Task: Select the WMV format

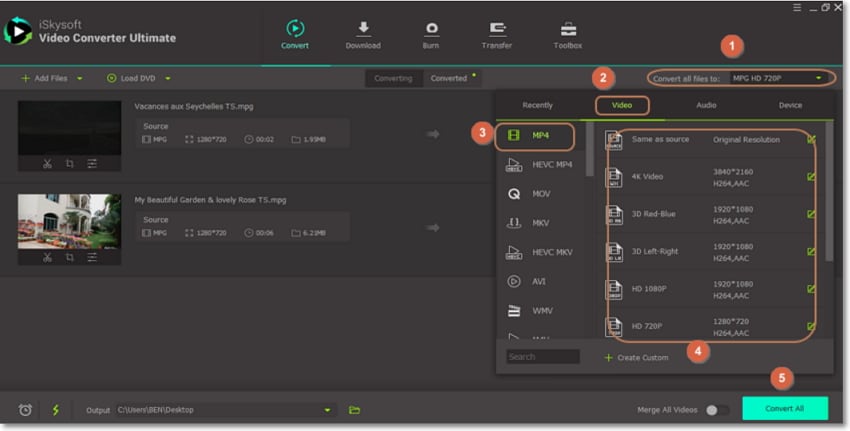Action: pos(540,311)
